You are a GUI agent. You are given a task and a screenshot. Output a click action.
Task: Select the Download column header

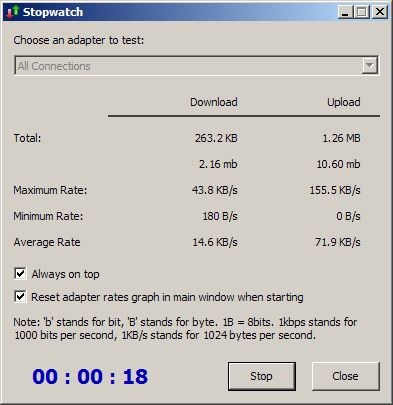click(214, 102)
